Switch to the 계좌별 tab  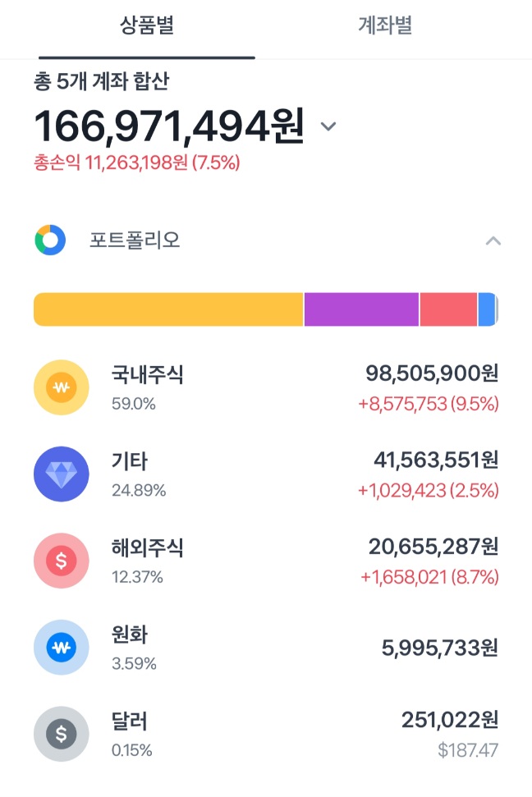385,25
